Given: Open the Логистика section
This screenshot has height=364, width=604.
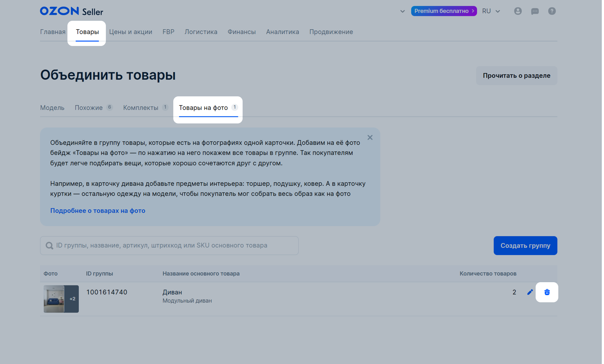Looking at the screenshot, I should pos(201,32).
